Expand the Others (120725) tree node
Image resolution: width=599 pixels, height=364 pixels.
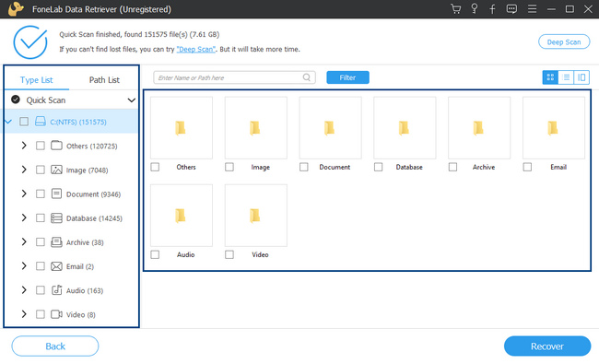pos(24,146)
